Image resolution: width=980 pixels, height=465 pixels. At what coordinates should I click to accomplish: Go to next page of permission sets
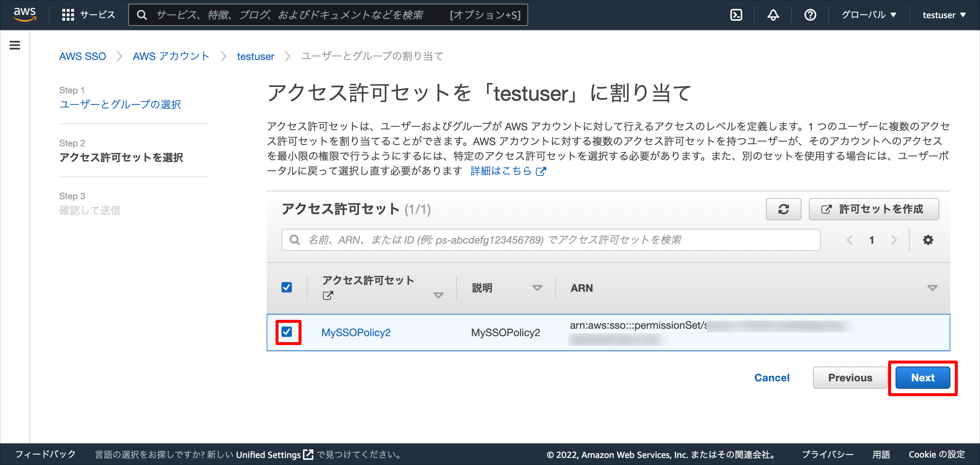(894, 240)
